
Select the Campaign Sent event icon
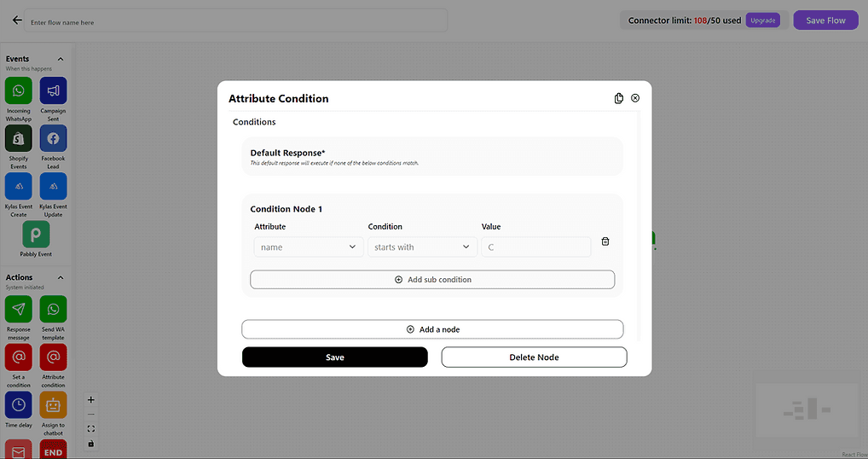53,90
